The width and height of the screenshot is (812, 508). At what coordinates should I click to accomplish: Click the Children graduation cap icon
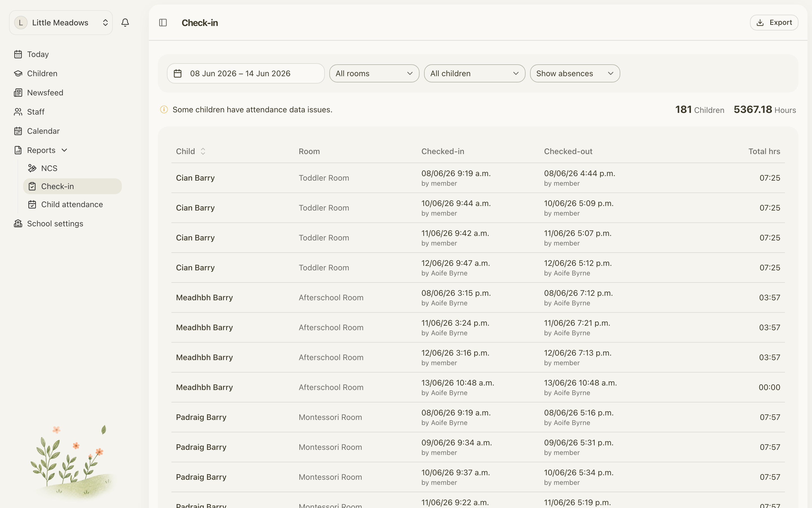18,73
